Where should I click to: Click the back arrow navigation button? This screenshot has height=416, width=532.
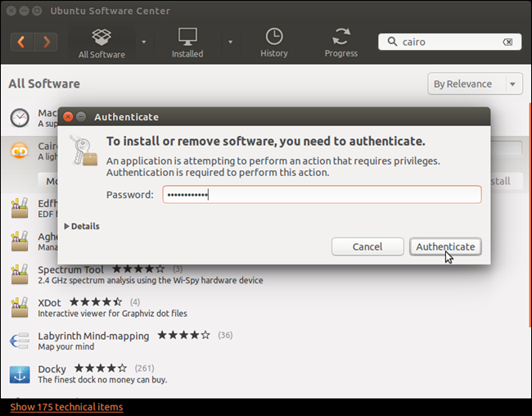coord(22,42)
